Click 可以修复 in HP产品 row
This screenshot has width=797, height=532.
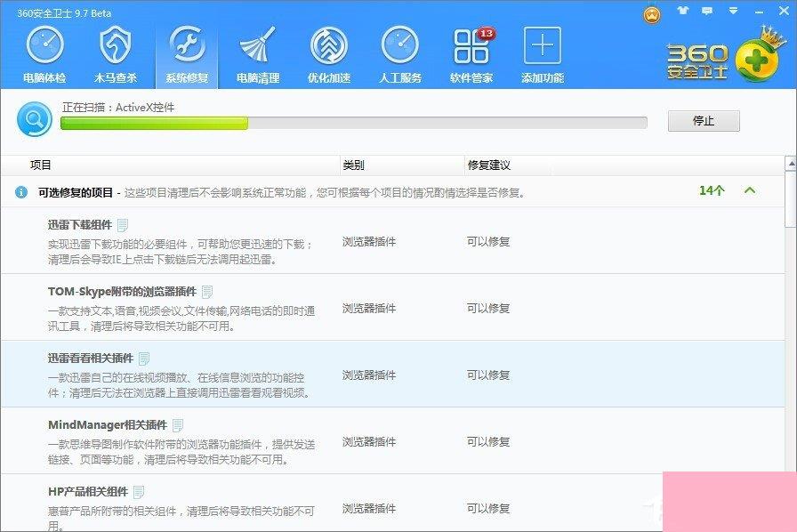pos(488,508)
